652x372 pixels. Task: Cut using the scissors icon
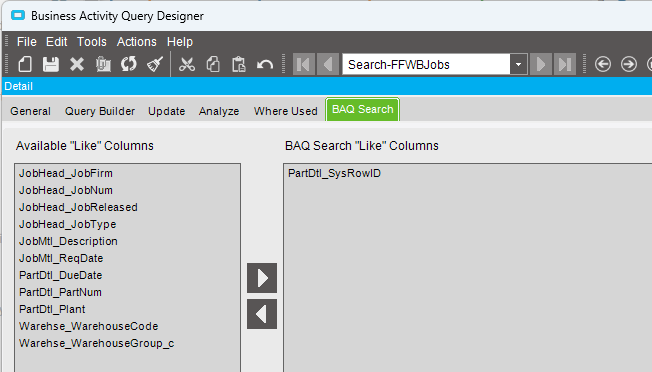(x=187, y=64)
